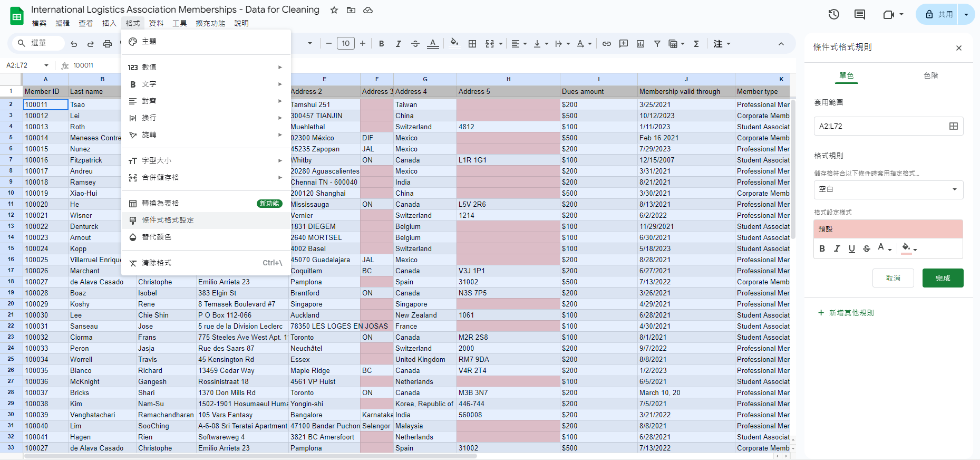Click the A2:L72 range input field
980x460 pixels.
coord(888,126)
